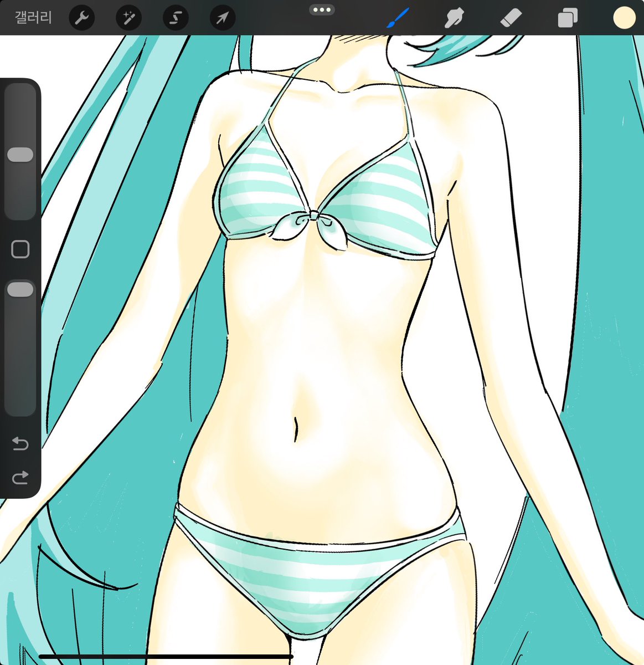Tap the square modify button on sidebar
Screen dimensions: 644x665
click(x=20, y=249)
